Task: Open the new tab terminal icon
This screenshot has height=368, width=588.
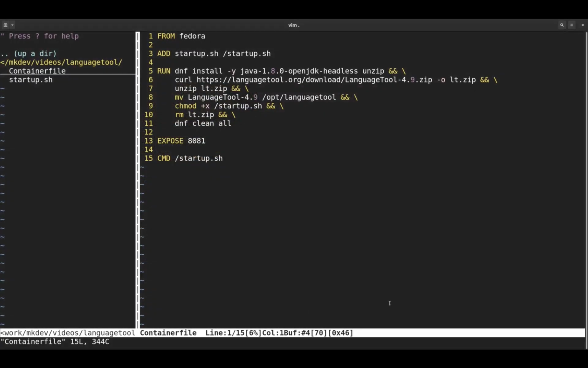Action: [5, 25]
